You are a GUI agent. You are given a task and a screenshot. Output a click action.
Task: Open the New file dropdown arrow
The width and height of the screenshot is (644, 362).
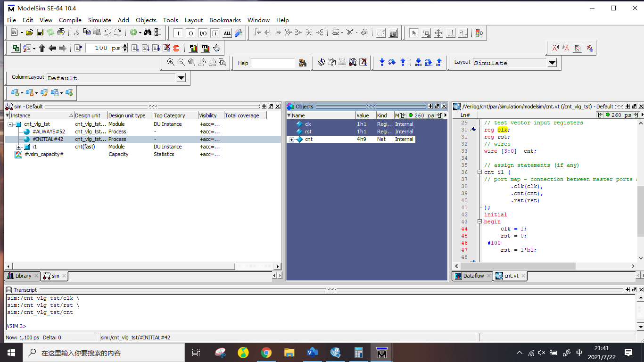22,33
